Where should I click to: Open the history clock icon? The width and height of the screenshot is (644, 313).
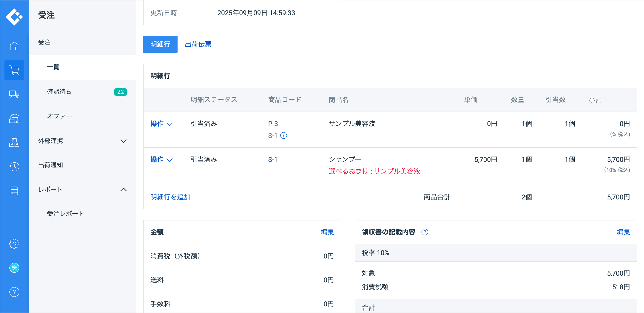[x=14, y=167]
